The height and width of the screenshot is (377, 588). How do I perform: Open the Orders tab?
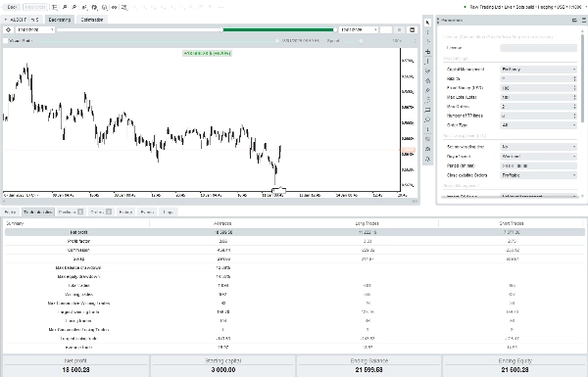(101, 212)
